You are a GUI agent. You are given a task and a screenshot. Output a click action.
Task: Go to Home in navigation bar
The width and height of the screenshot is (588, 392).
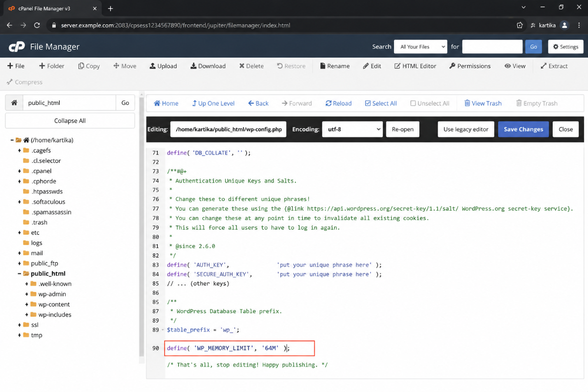tap(166, 103)
